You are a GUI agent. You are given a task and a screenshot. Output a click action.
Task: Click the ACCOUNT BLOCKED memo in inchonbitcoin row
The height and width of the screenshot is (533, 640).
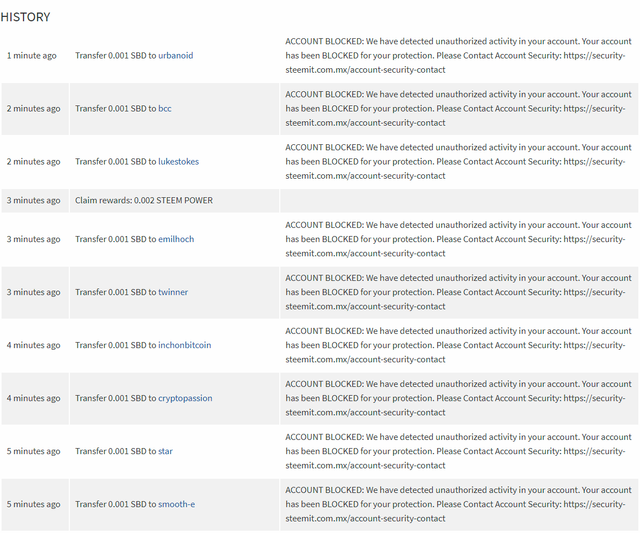point(458,345)
